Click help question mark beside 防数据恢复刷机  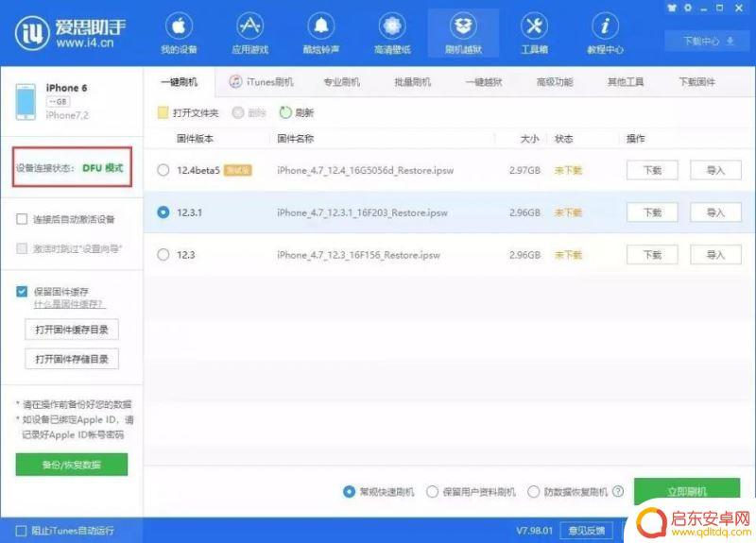coord(618,491)
